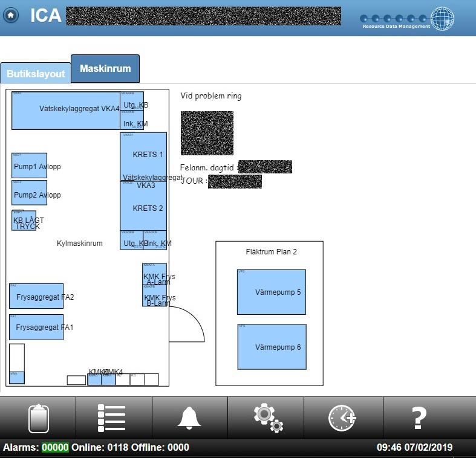The width and height of the screenshot is (476, 458).
Task: Click Pump2 Avlopp device
Action: click(x=29, y=193)
